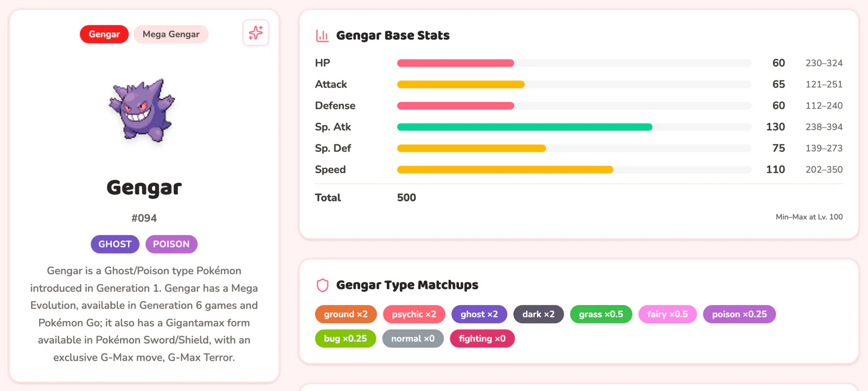Select the fighting ×0 matchup tag
Image resolution: width=868 pixels, height=391 pixels.
click(482, 339)
